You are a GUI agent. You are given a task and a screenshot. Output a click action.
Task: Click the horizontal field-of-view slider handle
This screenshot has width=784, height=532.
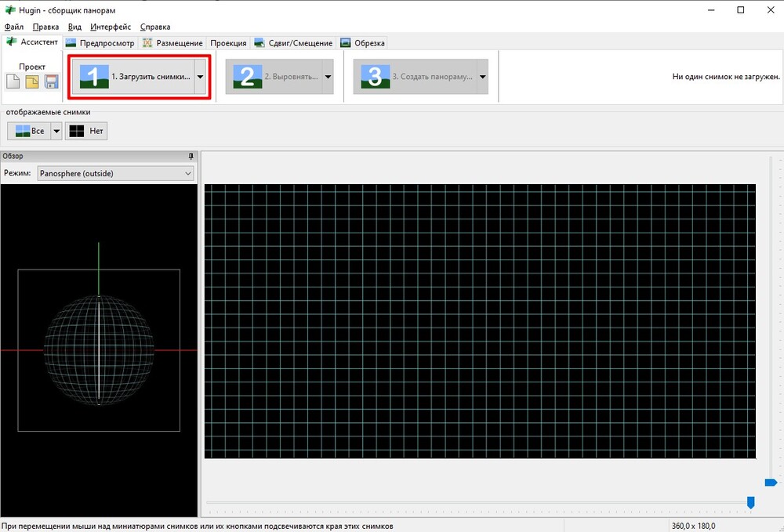pos(750,502)
